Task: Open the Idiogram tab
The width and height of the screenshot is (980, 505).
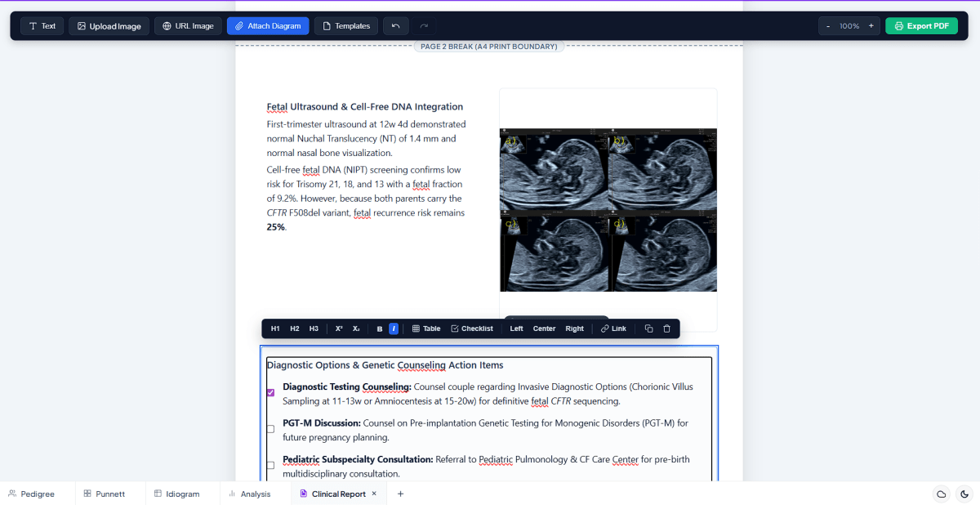Action: (x=177, y=494)
